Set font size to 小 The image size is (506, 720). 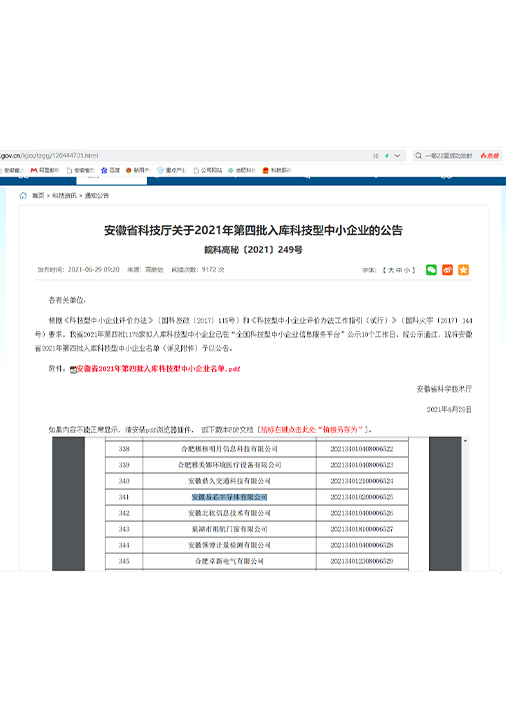406,270
